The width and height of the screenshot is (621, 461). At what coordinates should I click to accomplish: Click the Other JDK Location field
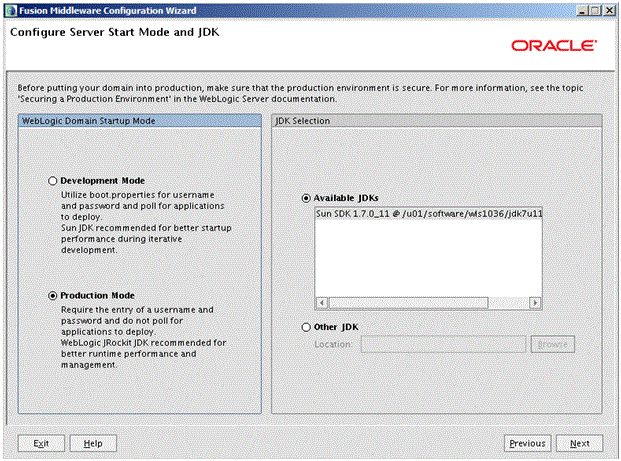pyautogui.click(x=443, y=345)
